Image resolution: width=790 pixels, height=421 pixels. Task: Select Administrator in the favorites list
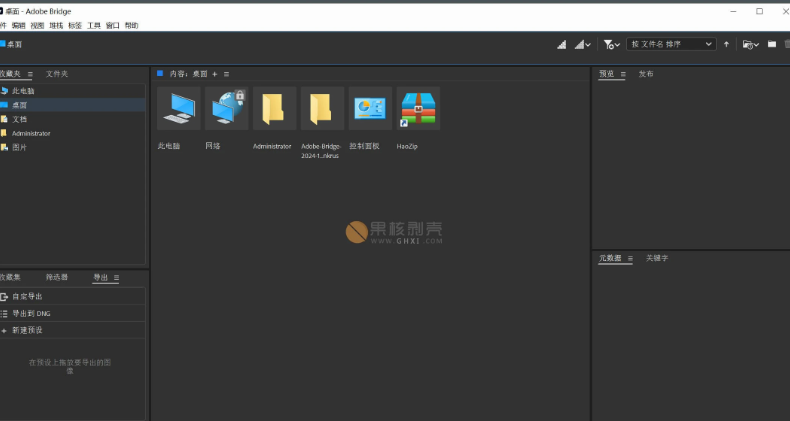point(73,133)
